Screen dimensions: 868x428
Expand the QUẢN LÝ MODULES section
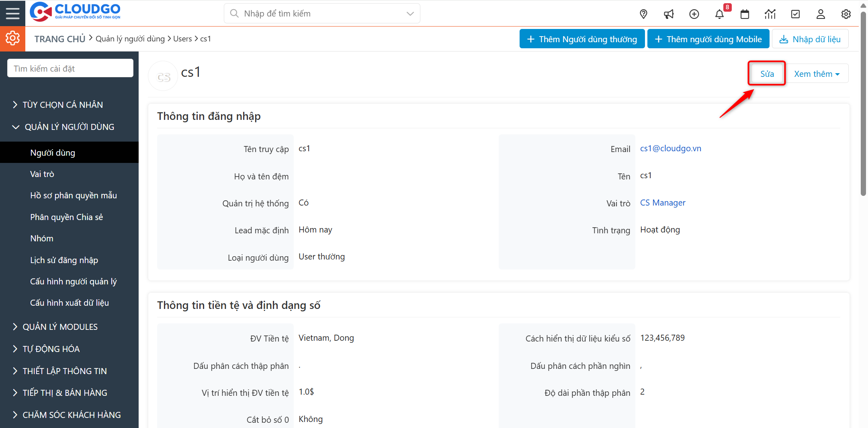coord(60,326)
